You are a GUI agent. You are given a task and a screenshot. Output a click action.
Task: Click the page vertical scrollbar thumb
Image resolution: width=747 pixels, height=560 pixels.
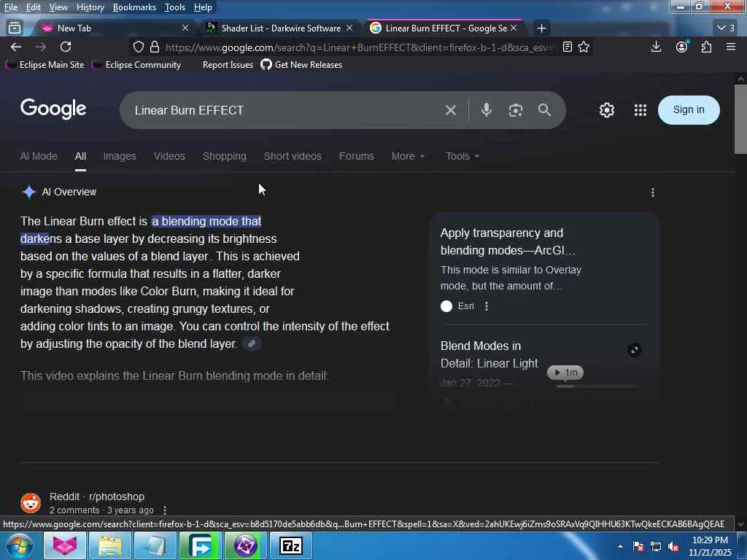(x=740, y=119)
